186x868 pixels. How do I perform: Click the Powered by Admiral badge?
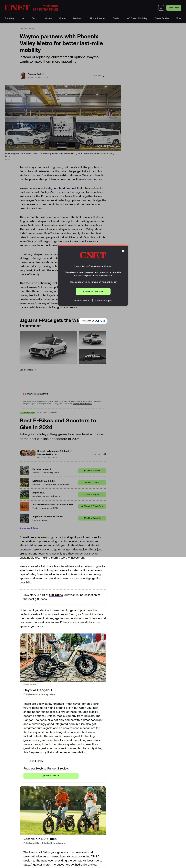tap(93, 321)
